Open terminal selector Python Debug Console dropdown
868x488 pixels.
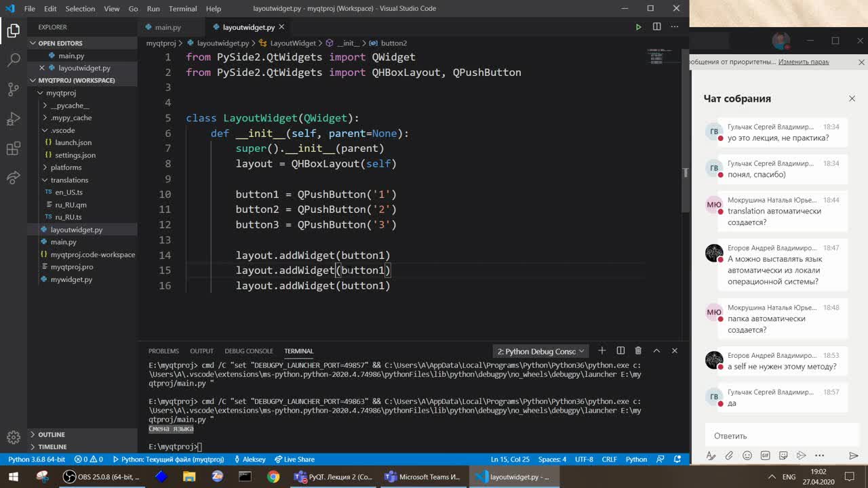coord(540,351)
